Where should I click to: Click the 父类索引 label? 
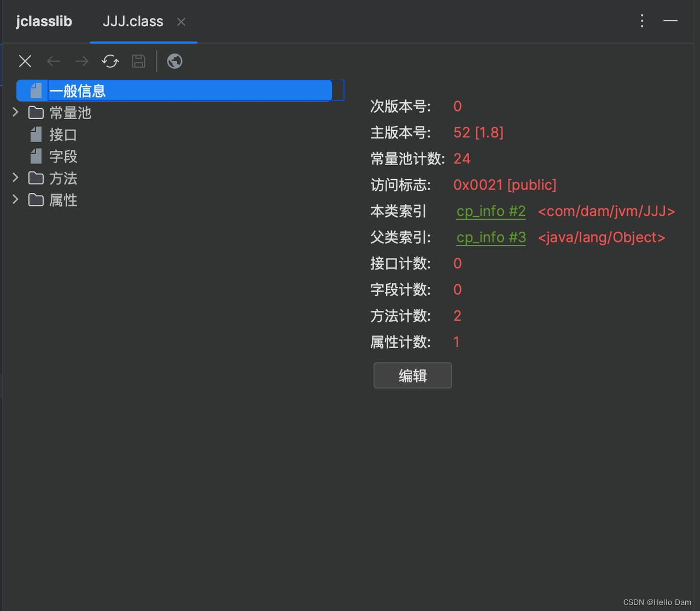coord(401,238)
